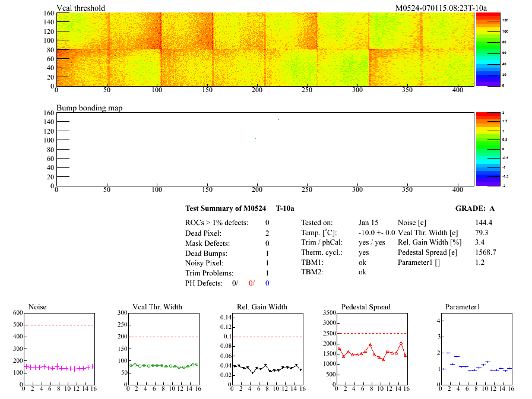The height and width of the screenshot is (399, 532).
Task: Click the Tested on date Jan 15
Action: coord(368,223)
